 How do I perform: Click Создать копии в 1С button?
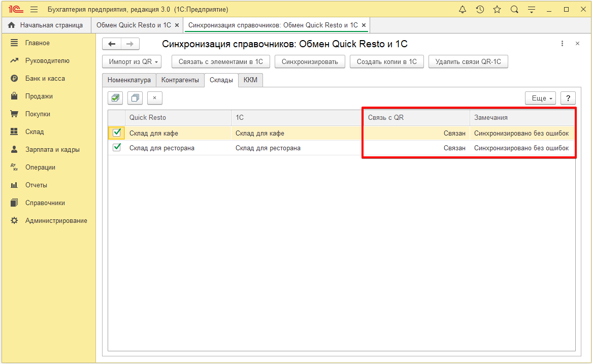[x=387, y=61]
